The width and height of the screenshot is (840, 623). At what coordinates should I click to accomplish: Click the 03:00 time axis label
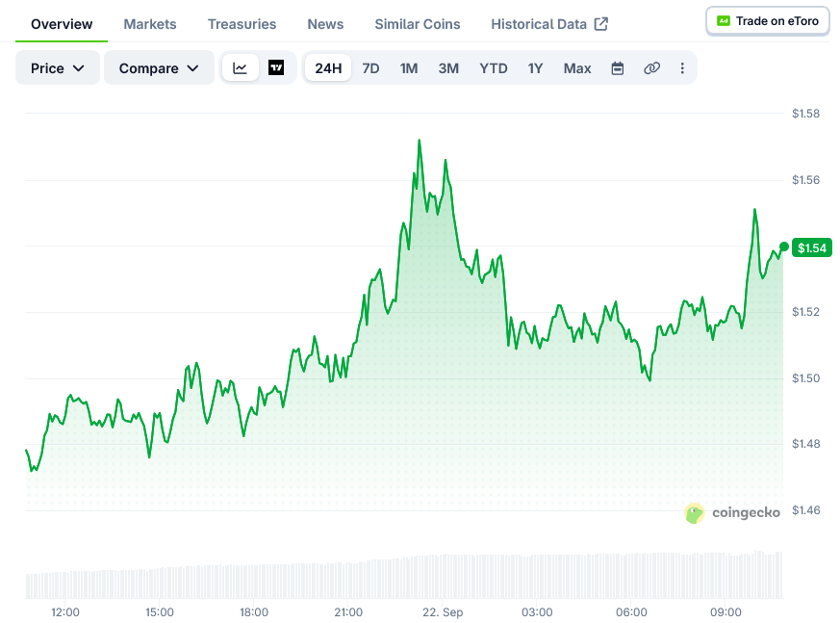point(537,612)
